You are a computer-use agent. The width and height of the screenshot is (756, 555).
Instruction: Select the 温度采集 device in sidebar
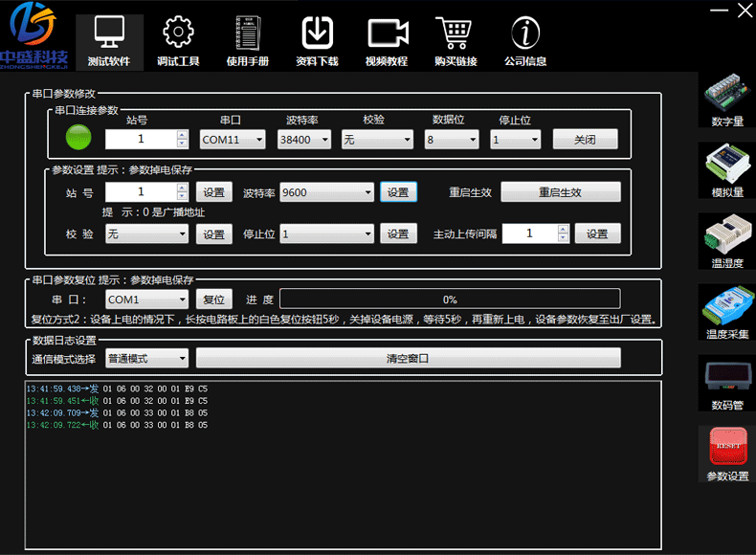(x=727, y=313)
